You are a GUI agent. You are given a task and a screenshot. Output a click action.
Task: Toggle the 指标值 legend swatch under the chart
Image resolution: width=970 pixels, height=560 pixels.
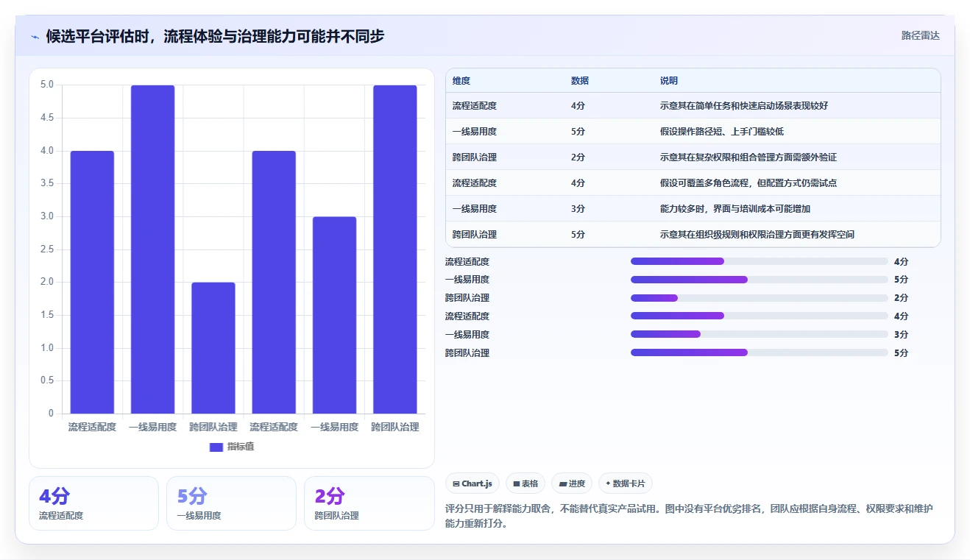(x=216, y=447)
